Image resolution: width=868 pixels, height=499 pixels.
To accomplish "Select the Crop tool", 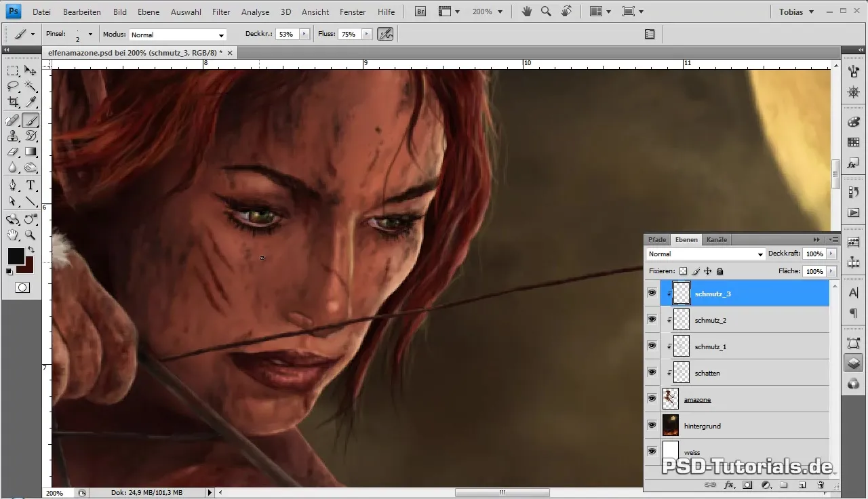I will pyautogui.click(x=13, y=102).
